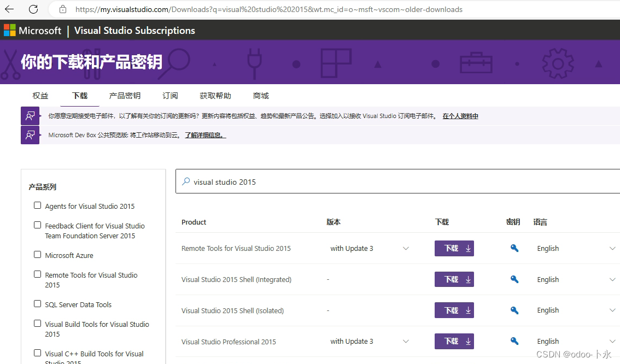
Task: Follow the 在个人资料中 link
Action: (x=460, y=116)
